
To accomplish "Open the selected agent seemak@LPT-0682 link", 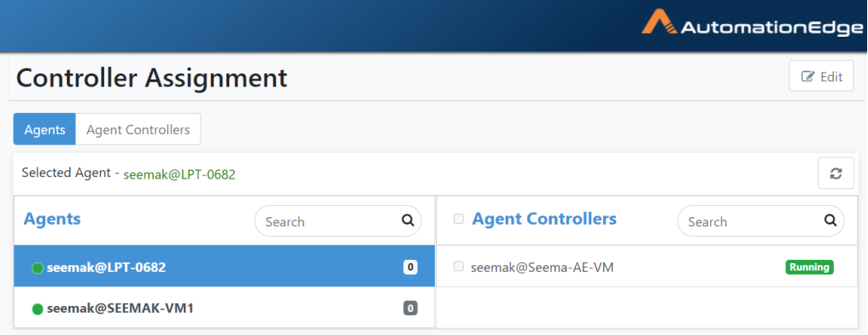I will (x=179, y=174).
